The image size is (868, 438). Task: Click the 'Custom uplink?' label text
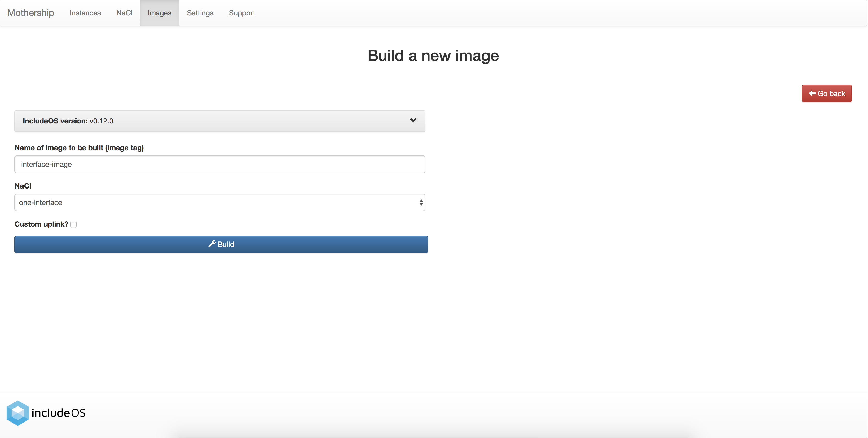(x=41, y=224)
